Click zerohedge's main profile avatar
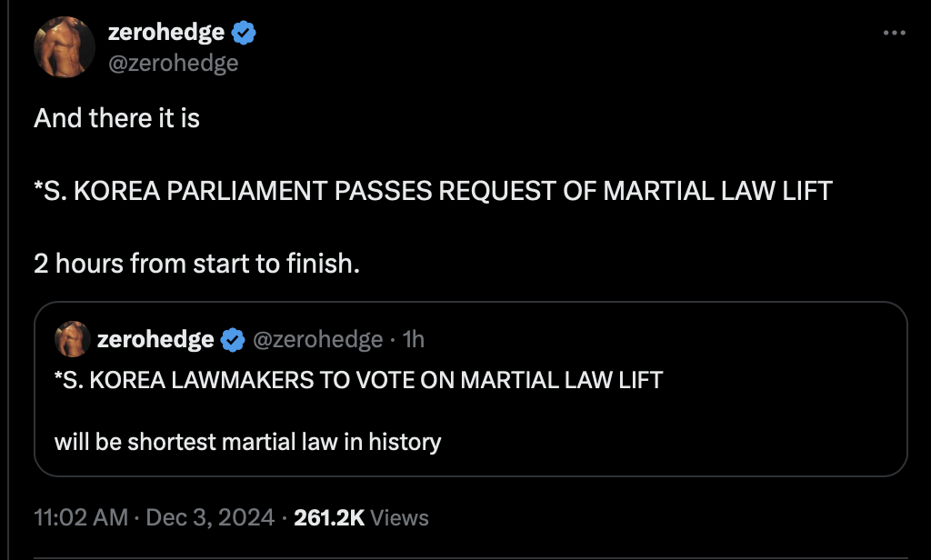Image resolution: width=931 pixels, height=560 pixels. click(65, 46)
